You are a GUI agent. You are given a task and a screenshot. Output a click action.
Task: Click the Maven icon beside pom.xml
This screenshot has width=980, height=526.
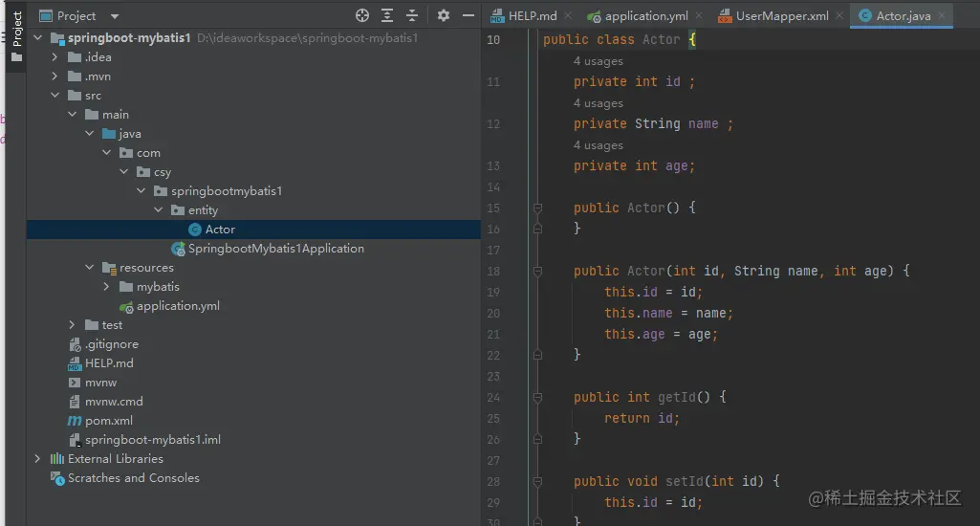tap(75, 421)
